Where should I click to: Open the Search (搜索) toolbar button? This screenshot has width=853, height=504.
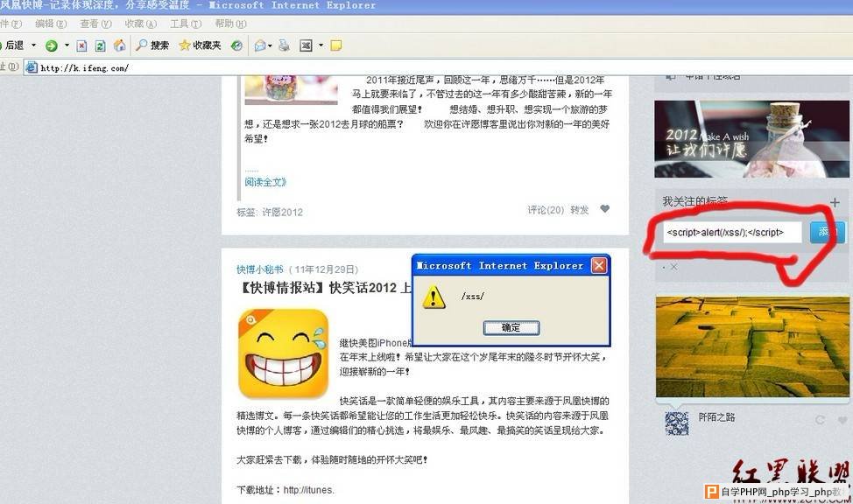[x=152, y=45]
